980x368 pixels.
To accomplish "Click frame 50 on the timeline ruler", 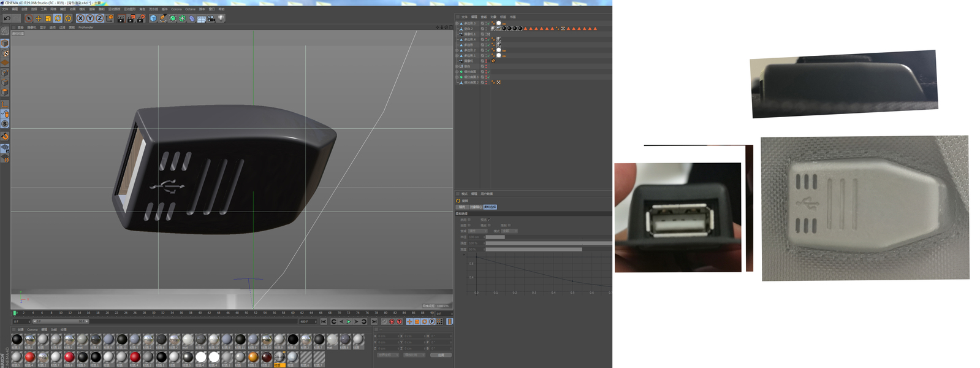I will [x=246, y=313].
